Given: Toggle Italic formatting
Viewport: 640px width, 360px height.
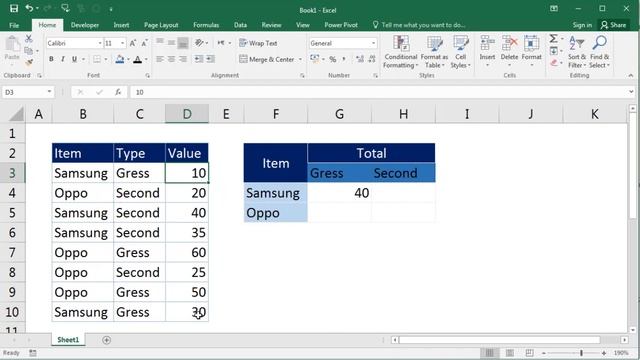Looking at the screenshot, I should [x=62, y=60].
